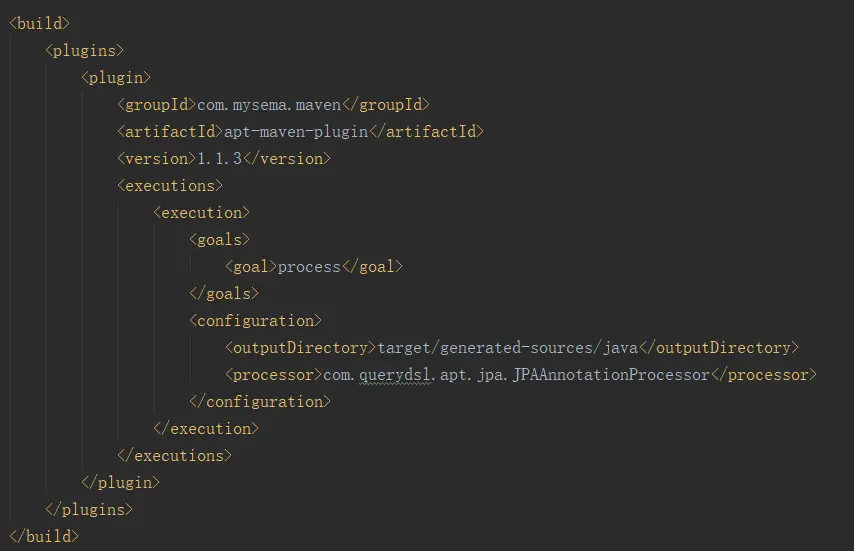Screen dimensions: 854x551
Task: Click the closing execution tag
Action: point(206,428)
